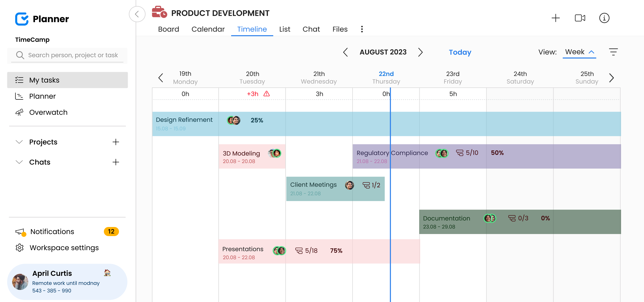Viewport: 644px width, 302px height.
Task: Open the three-dot more tabs menu
Action: pos(362,29)
